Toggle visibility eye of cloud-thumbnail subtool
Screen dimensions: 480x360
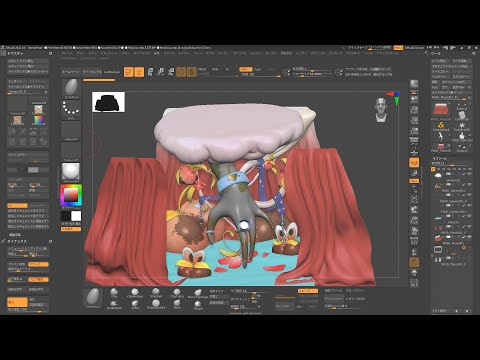tap(469, 174)
